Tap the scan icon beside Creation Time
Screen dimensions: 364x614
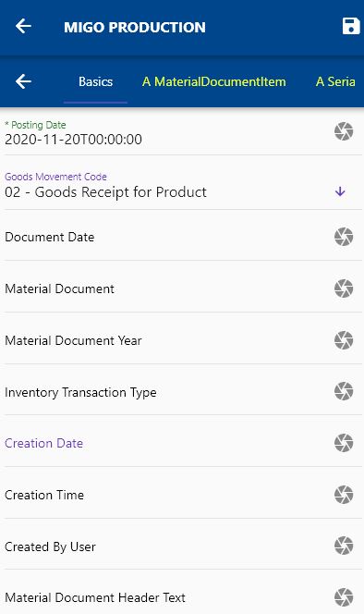tap(344, 494)
